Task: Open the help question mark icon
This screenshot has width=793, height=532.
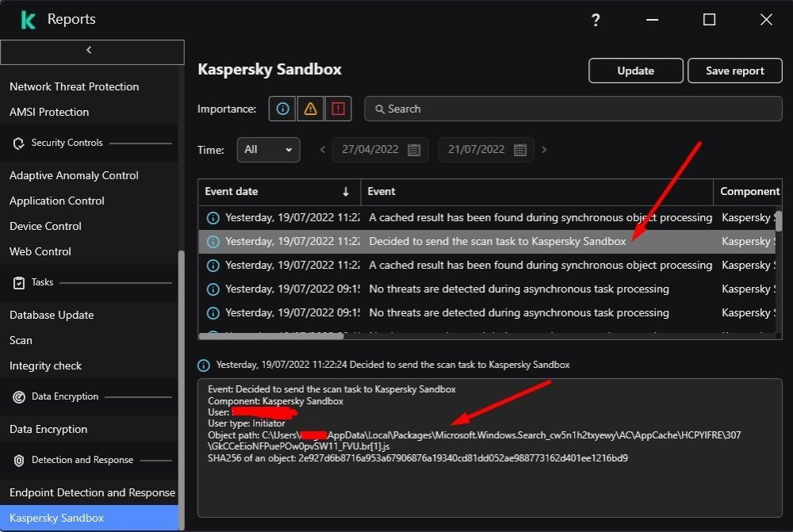Action: tap(596, 21)
